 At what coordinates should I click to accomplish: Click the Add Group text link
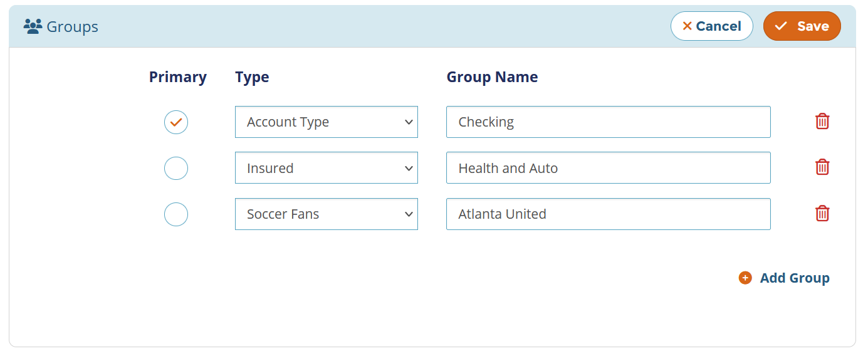(794, 278)
